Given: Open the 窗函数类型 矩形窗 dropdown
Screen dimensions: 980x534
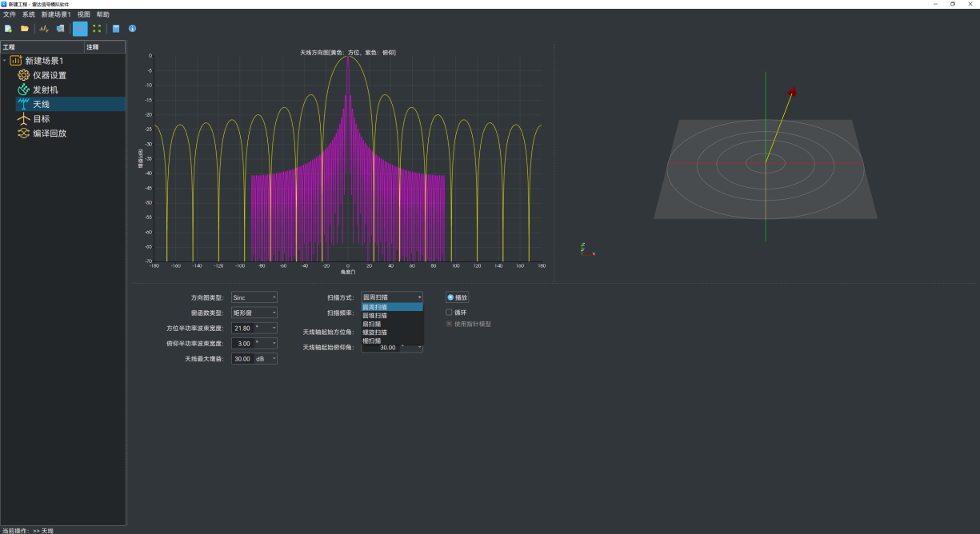Looking at the screenshot, I should click(254, 313).
